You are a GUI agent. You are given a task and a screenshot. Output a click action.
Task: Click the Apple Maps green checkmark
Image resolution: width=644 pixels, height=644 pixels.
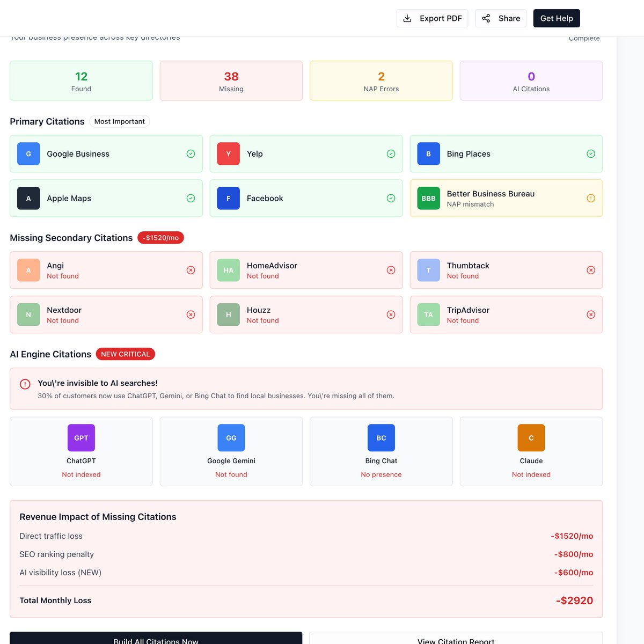(191, 198)
